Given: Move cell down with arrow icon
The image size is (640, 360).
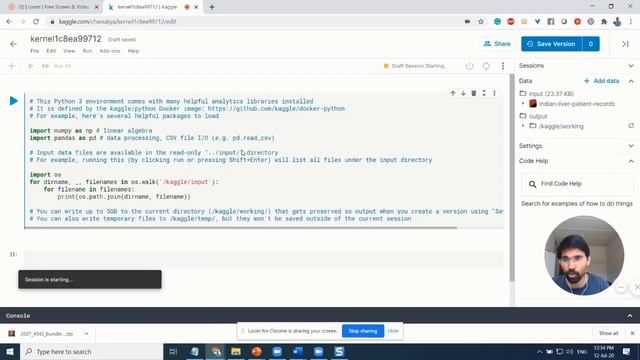Looking at the screenshot, I should (463, 93).
